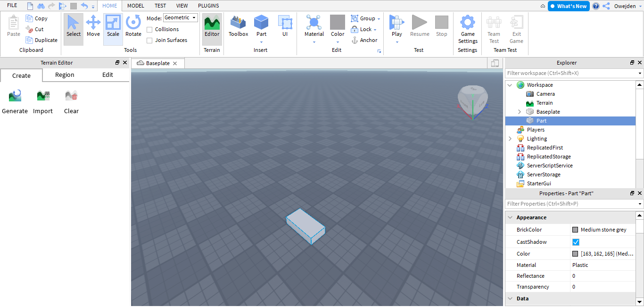This screenshot has height=307, width=644.
Task: Click Clear in the Terrain Editor
Action: [71, 102]
